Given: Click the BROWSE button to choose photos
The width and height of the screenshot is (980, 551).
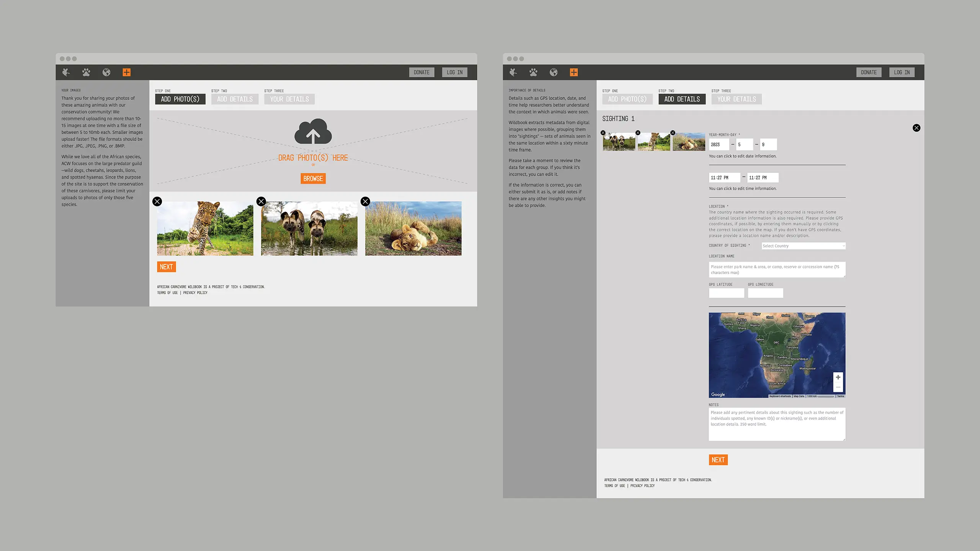Looking at the screenshot, I should click(x=313, y=178).
